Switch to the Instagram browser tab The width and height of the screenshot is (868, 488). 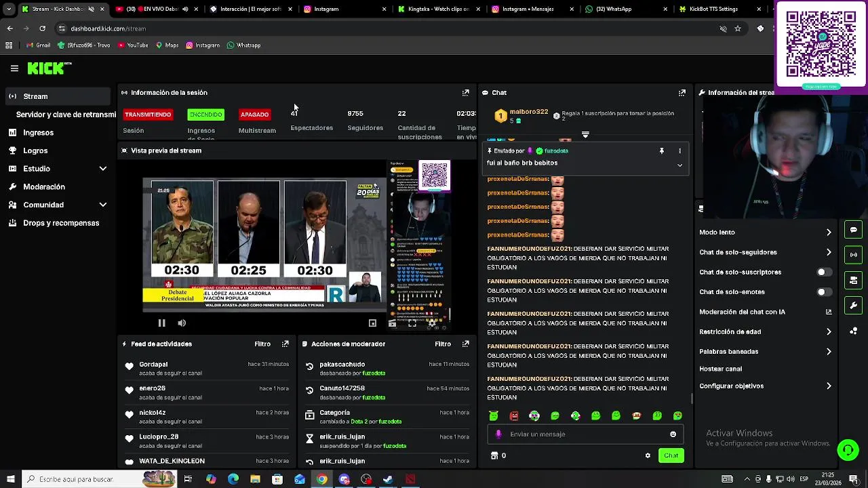[344, 9]
